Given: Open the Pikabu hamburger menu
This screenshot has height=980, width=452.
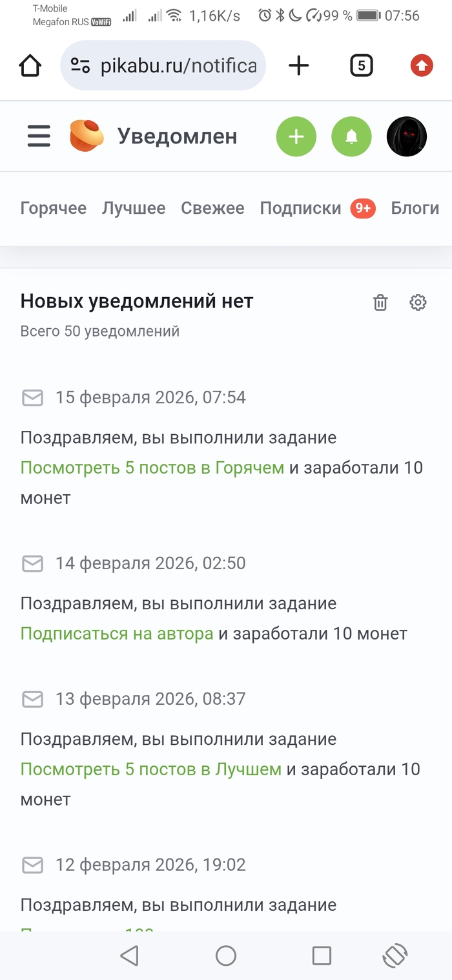Looking at the screenshot, I should click(39, 136).
